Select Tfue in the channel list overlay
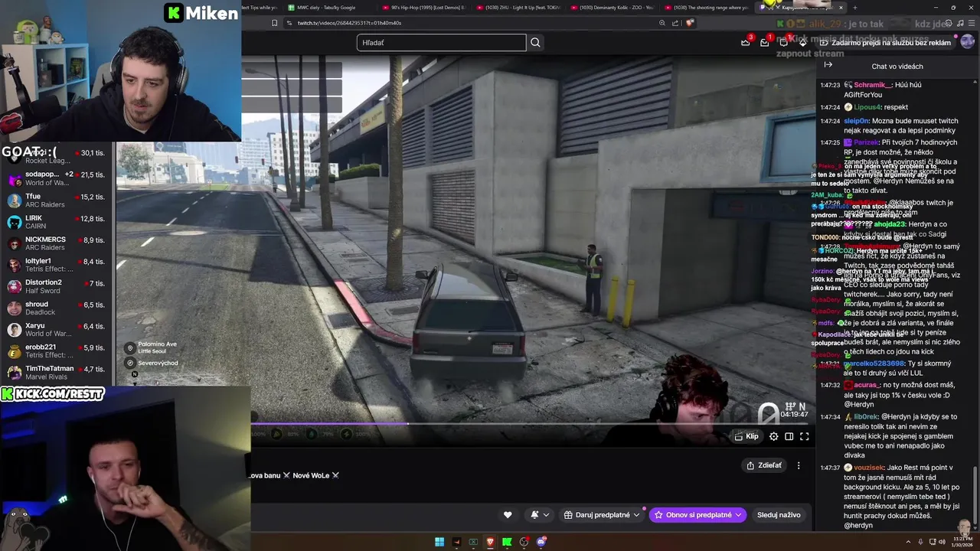The image size is (980, 551). click(x=57, y=201)
